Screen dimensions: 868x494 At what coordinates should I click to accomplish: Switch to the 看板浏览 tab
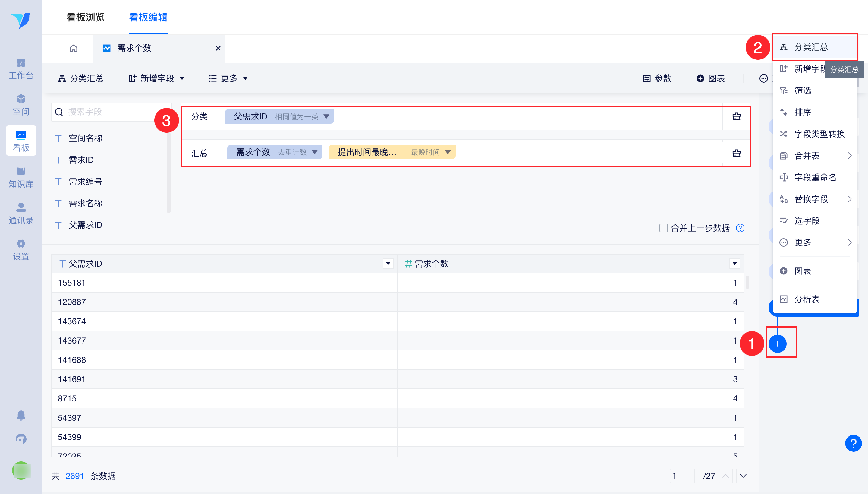85,17
